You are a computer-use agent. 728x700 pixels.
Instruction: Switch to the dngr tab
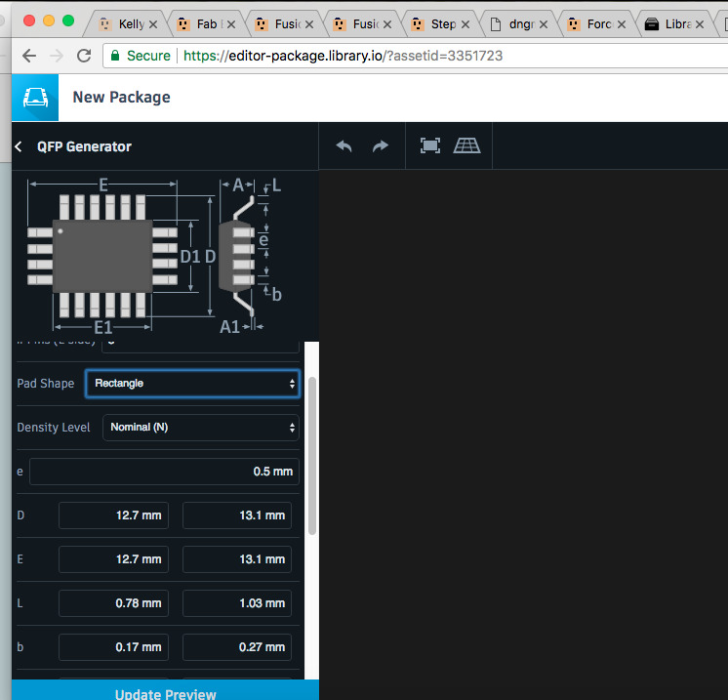[x=515, y=24]
